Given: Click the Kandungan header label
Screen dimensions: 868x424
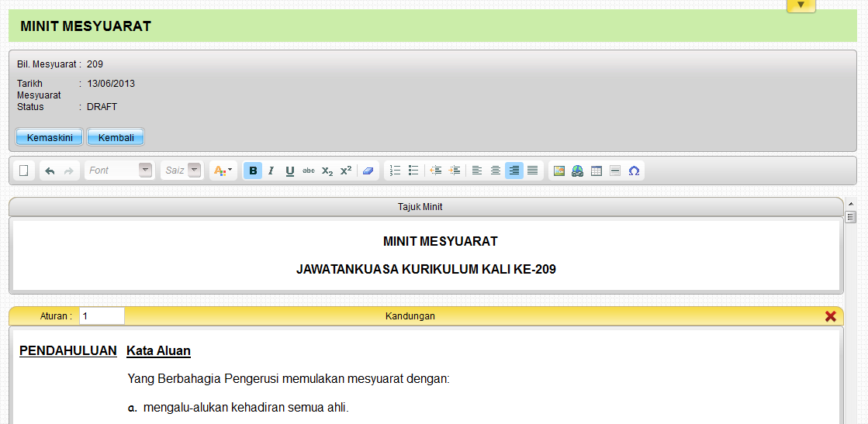Looking at the screenshot, I should pos(410,316).
